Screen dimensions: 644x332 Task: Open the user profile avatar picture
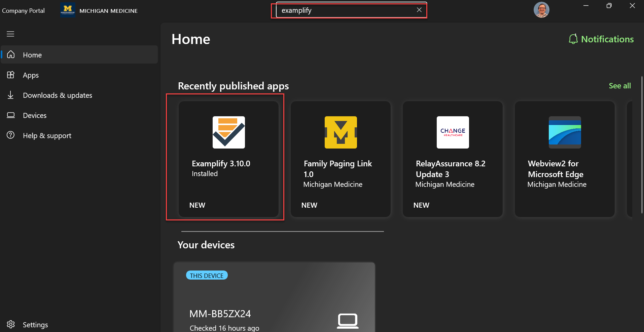click(541, 10)
